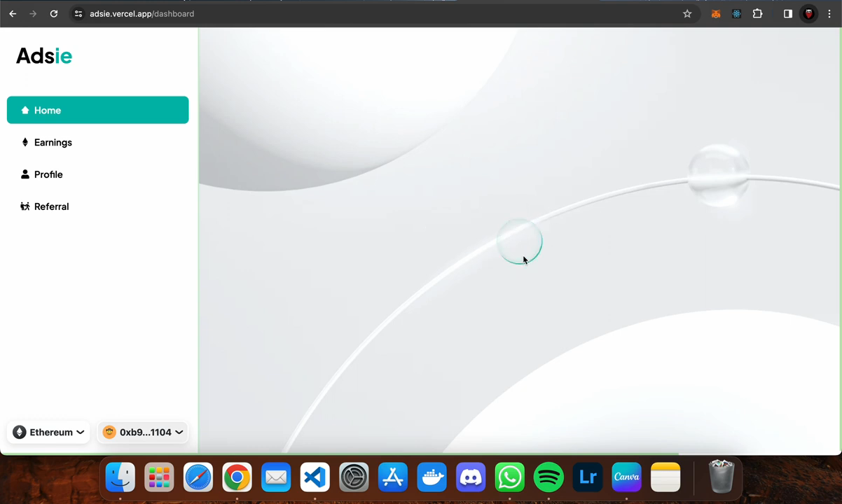This screenshot has height=504, width=842.
Task: Open Finder from the dock
Action: (x=120, y=478)
